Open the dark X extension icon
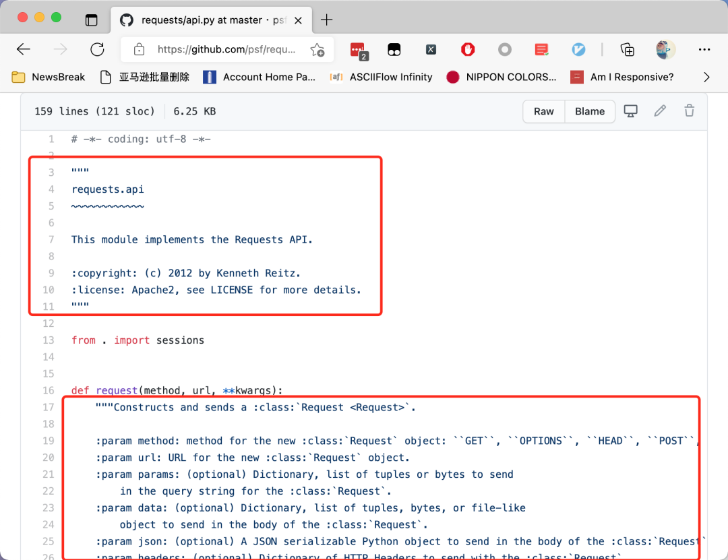Screen dimensions: 728x560 pyautogui.click(x=431, y=49)
